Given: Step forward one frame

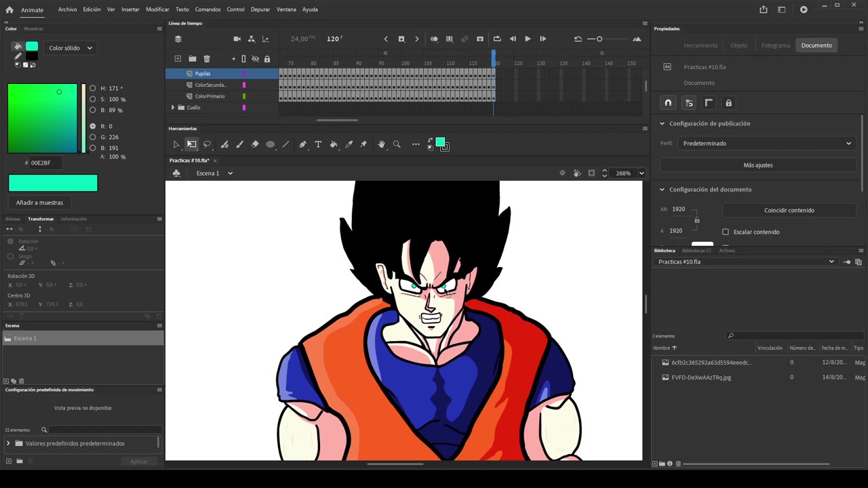Looking at the screenshot, I should coord(542,39).
